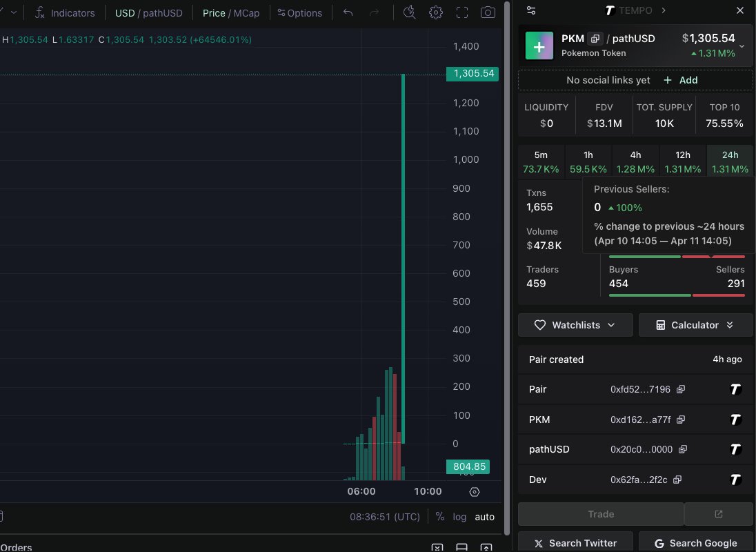Collapse the Orders panel
This screenshot has height=552, width=756.
point(437,547)
